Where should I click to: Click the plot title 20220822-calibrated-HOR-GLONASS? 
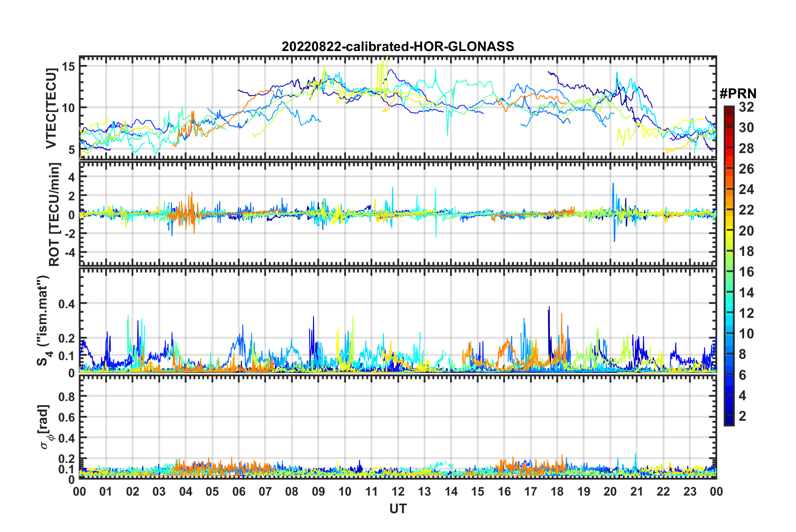pos(398,46)
